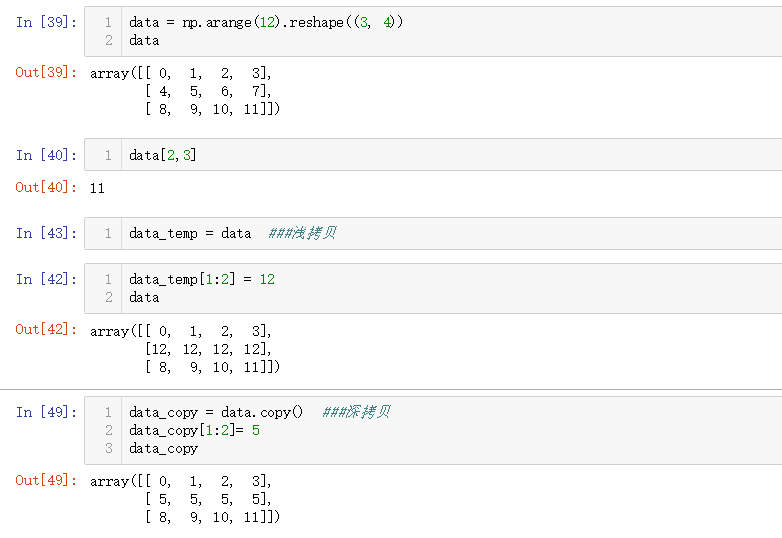
Task: Click the Out[49] prompt label
Action: click(x=46, y=480)
